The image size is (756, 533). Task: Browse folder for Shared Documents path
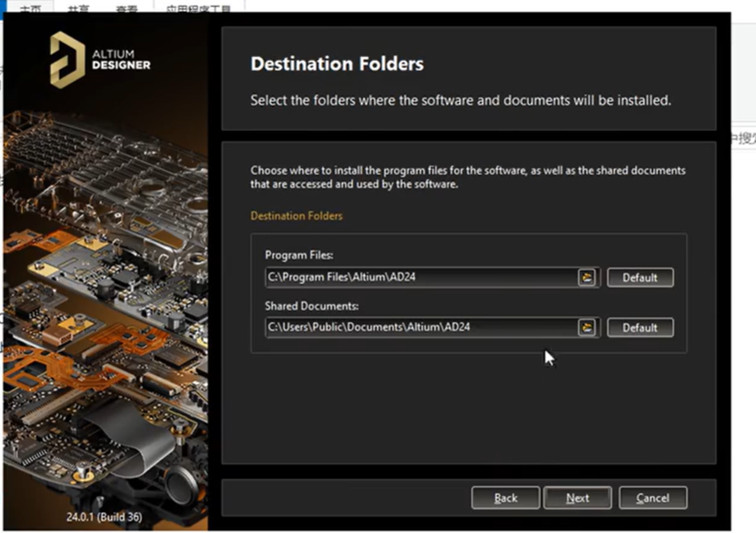tap(586, 327)
